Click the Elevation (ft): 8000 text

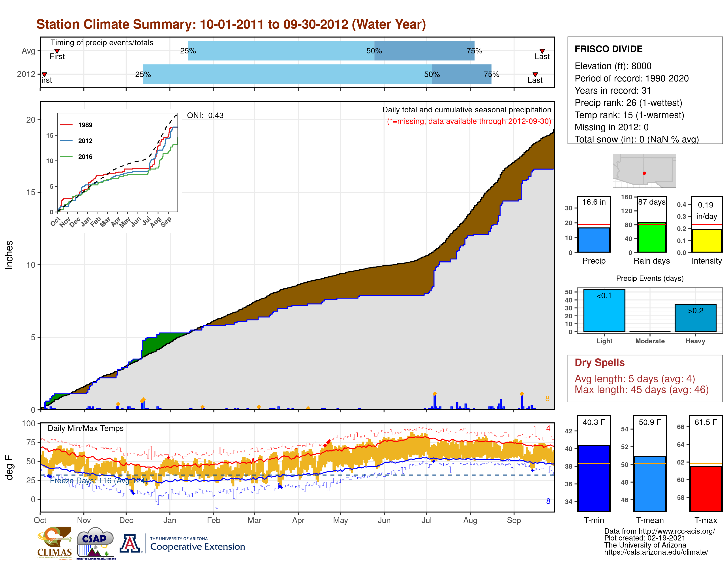click(613, 66)
